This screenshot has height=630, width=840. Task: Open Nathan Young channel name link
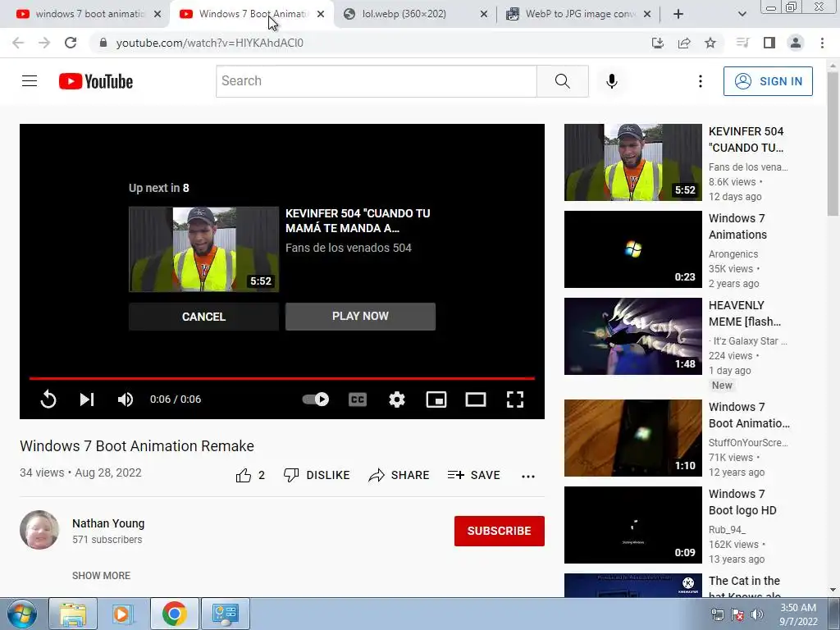click(x=108, y=523)
